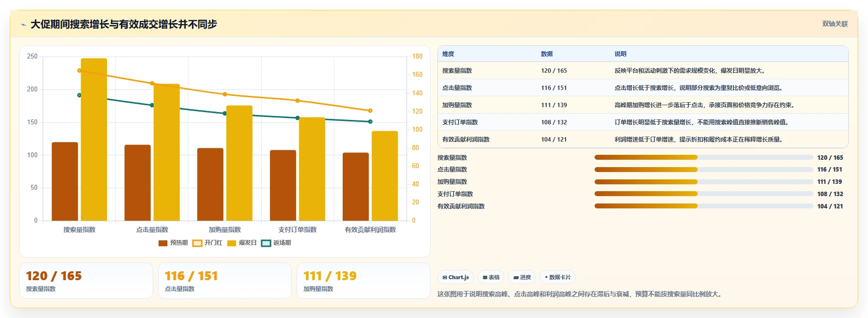
Task: Click table cell 116 / 151
Action: coord(554,88)
